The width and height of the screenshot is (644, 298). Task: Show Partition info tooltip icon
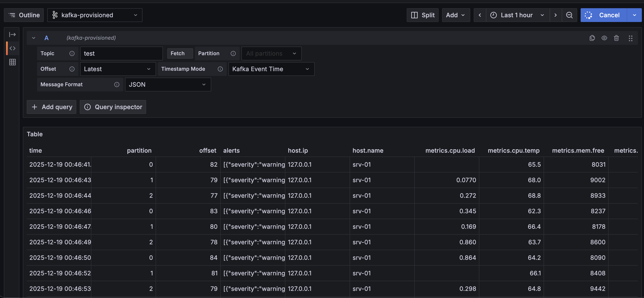click(233, 53)
